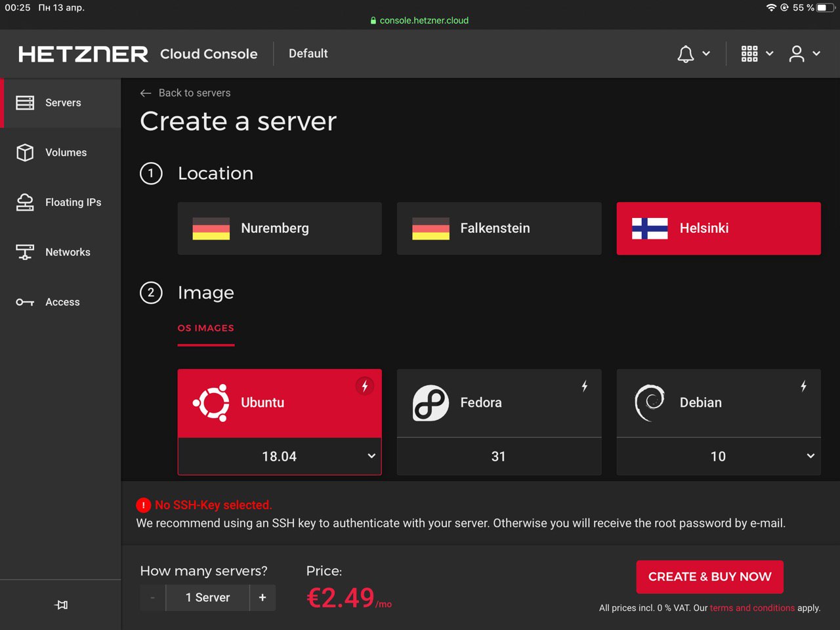Click Create & Buy Now button
Screen dimensions: 840x630
(710, 577)
